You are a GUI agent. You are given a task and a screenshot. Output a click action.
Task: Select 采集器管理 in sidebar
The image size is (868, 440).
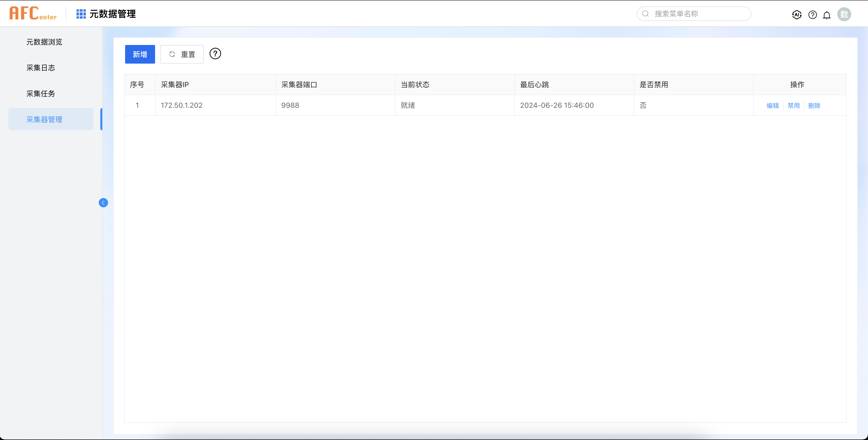tap(44, 119)
